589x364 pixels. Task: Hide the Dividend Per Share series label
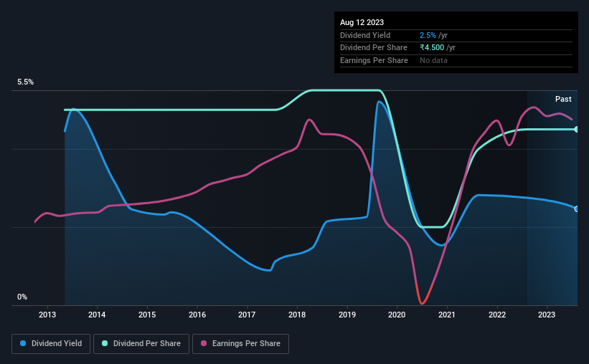(147, 344)
